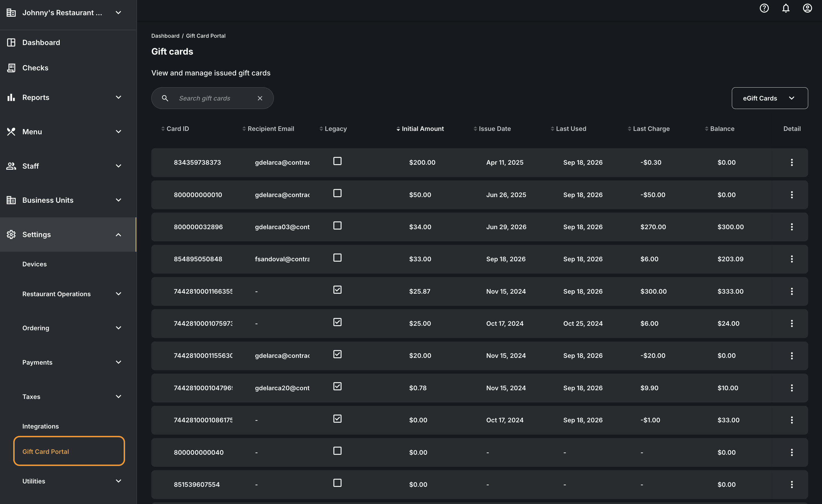Open detail menu for card 800000000040
The image size is (822, 504).
(x=792, y=452)
